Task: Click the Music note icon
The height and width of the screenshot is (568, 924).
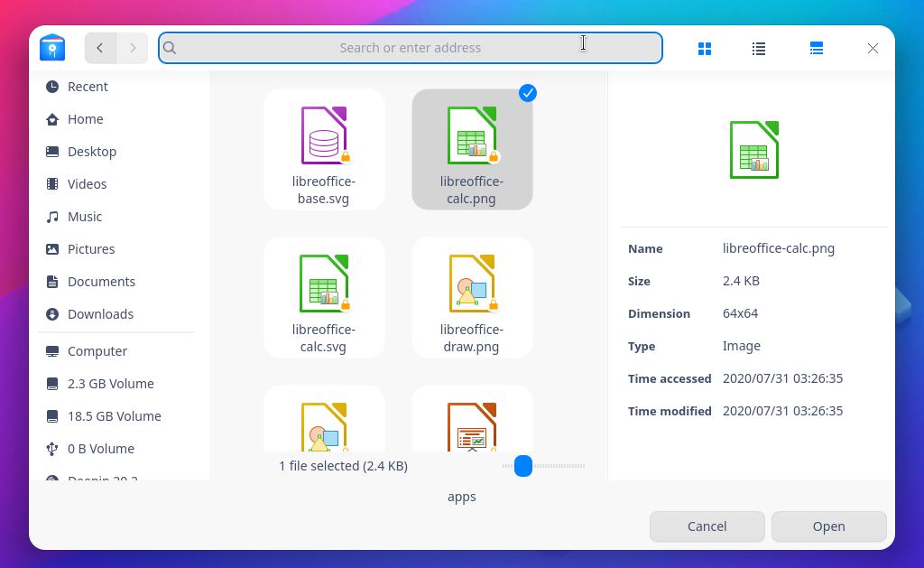Action: coord(52,217)
